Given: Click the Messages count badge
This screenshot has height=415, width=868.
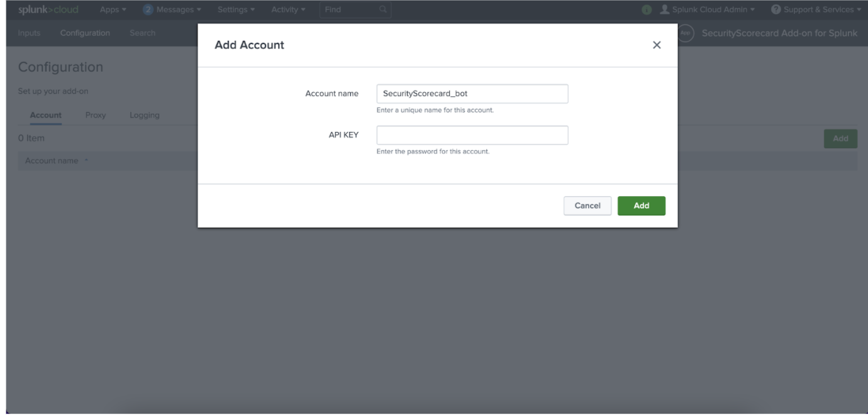Looking at the screenshot, I should [148, 9].
